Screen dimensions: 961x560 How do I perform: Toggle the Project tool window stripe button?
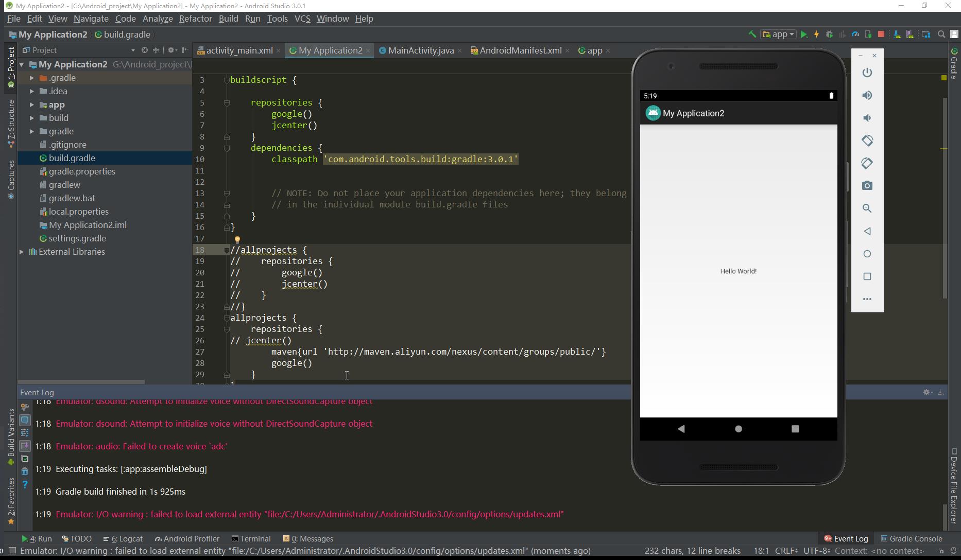point(11,67)
